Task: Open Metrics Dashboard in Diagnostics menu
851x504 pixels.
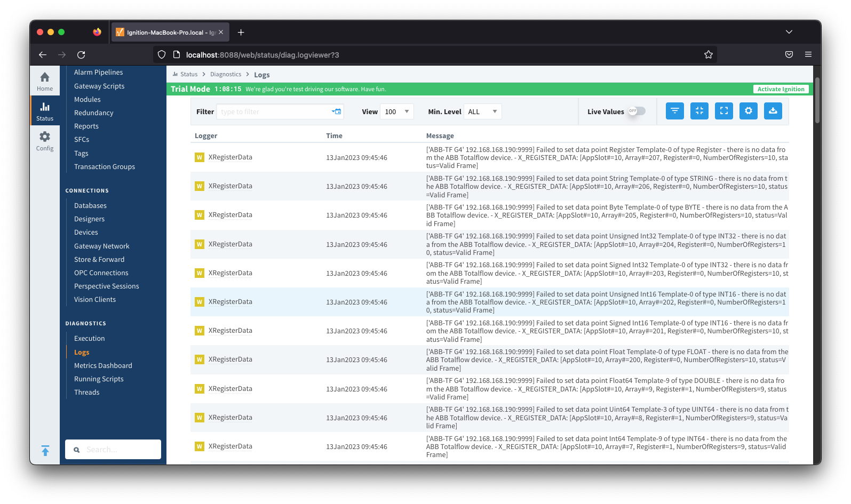Action: [x=103, y=365]
